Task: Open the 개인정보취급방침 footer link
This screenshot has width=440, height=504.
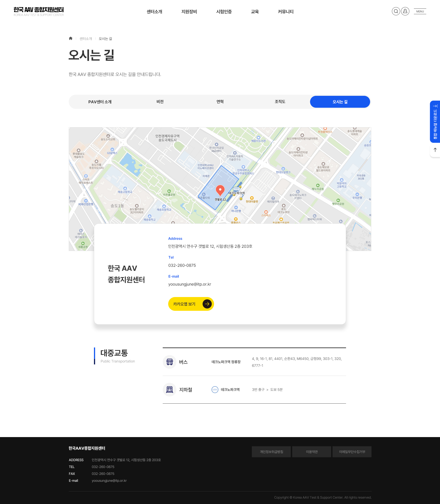Action: (271, 452)
